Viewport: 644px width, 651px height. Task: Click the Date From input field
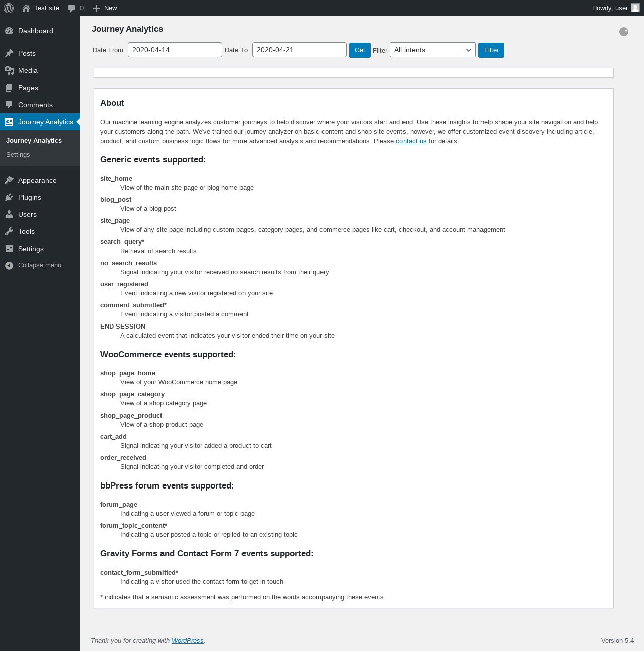[x=175, y=50]
